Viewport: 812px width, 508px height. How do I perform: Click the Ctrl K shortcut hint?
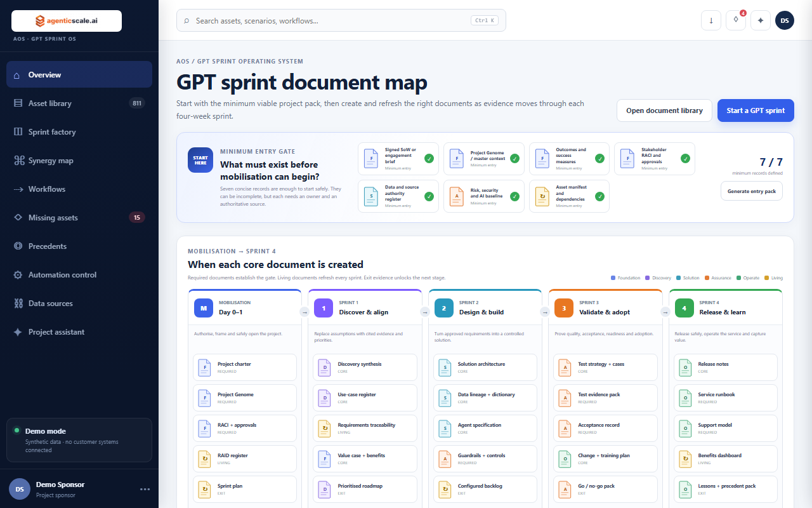(x=485, y=20)
